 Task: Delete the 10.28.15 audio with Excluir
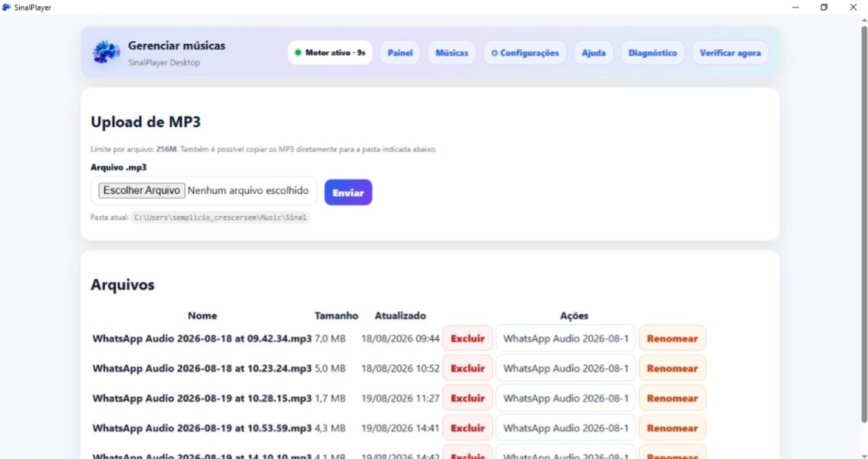468,398
